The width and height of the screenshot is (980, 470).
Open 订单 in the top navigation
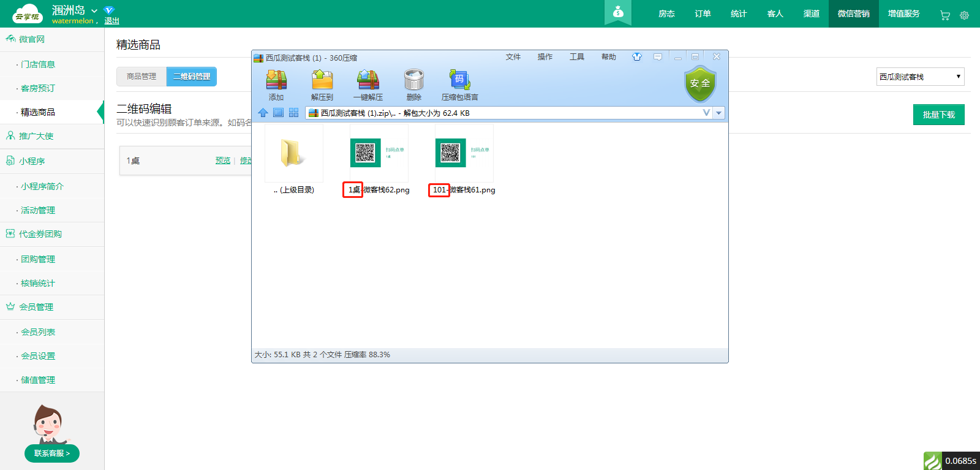pyautogui.click(x=703, y=13)
